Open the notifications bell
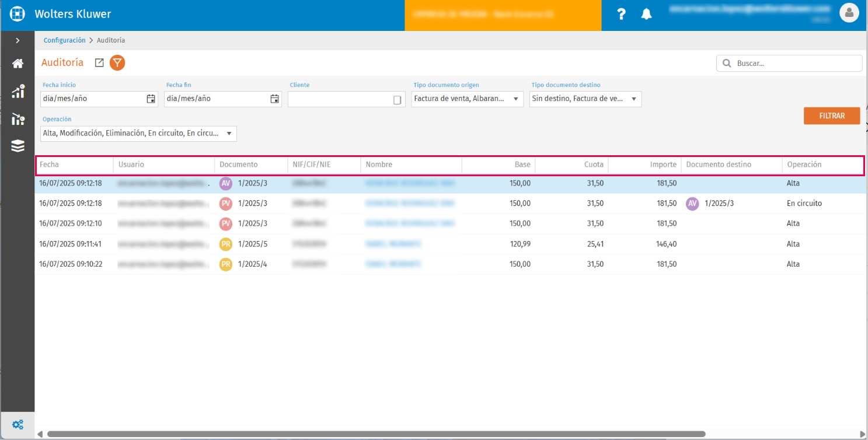868x440 pixels. pyautogui.click(x=646, y=15)
